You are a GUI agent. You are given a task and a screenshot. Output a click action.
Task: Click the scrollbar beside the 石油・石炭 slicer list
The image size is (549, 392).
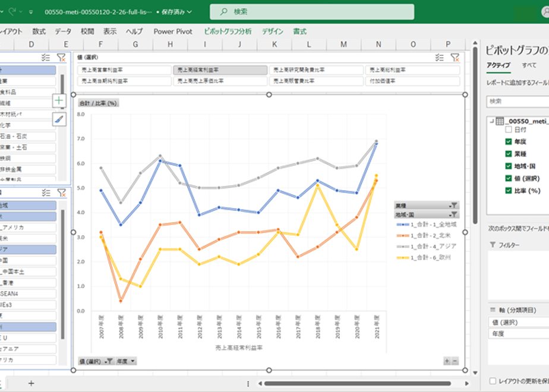coord(62,91)
